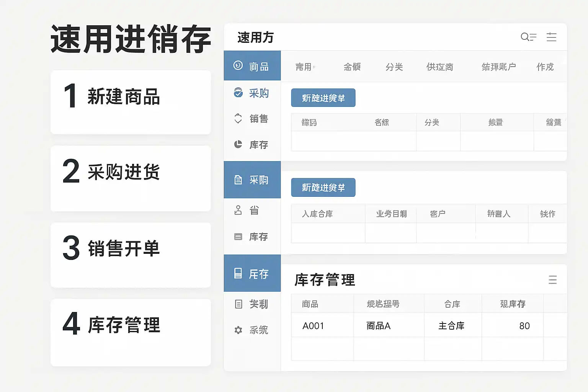The image size is (588, 392).
Task: Select the 销售开单 step card
Action: (131, 255)
